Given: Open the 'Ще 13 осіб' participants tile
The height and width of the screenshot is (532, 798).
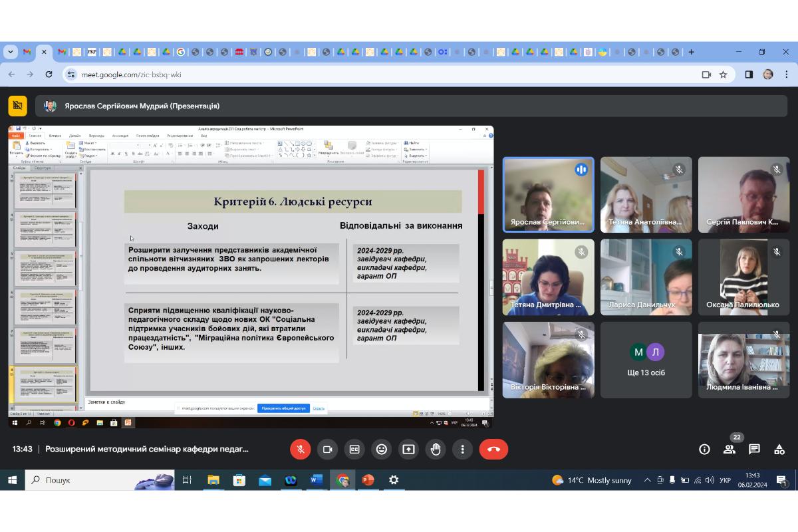Looking at the screenshot, I should point(646,360).
